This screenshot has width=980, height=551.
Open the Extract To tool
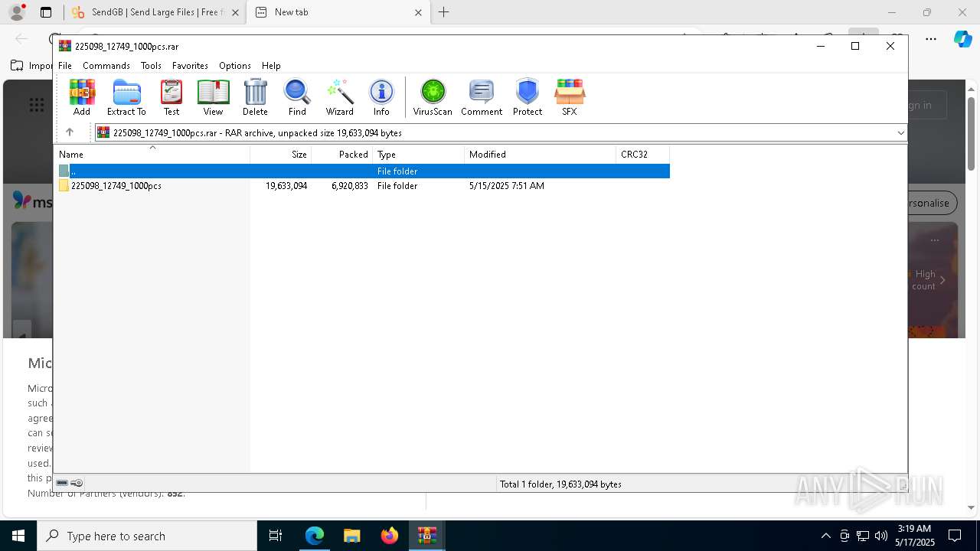(126, 97)
